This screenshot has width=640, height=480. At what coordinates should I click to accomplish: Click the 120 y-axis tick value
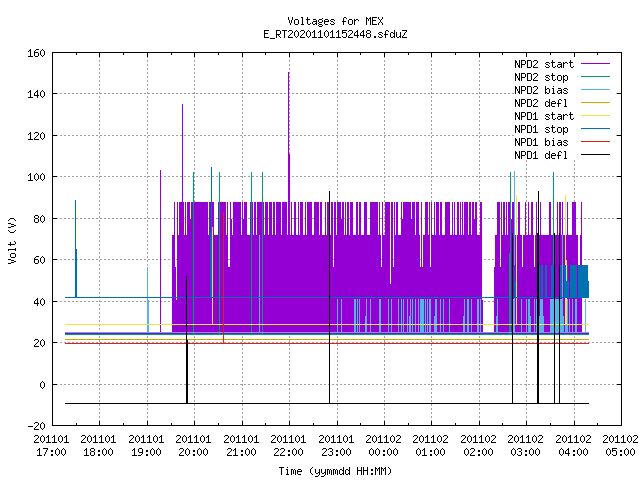(x=36, y=136)
